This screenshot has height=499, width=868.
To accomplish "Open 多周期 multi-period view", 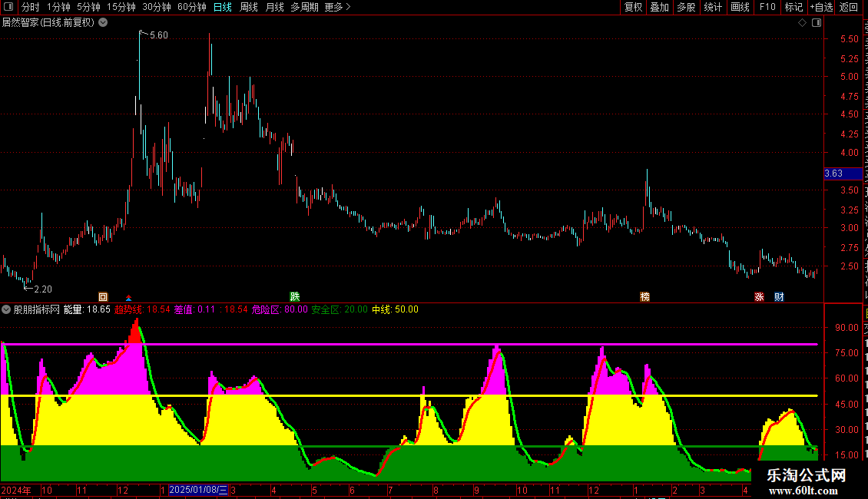I will click(x=304, y=7).
